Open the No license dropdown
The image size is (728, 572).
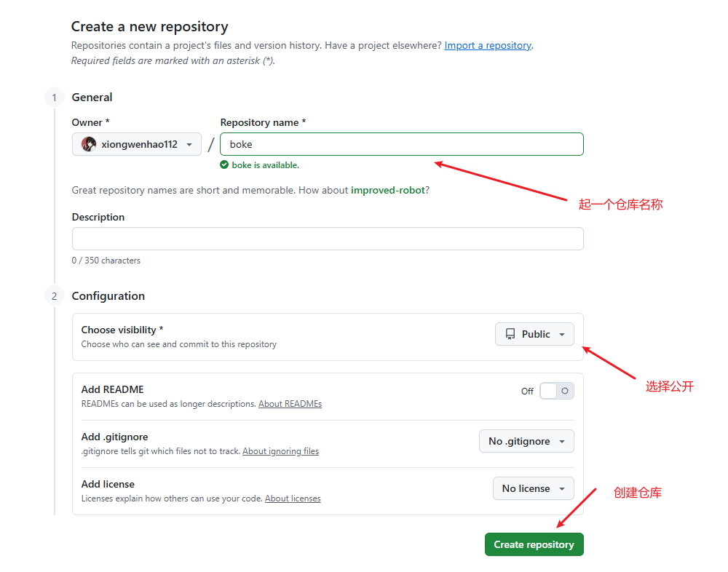point(533,488)
